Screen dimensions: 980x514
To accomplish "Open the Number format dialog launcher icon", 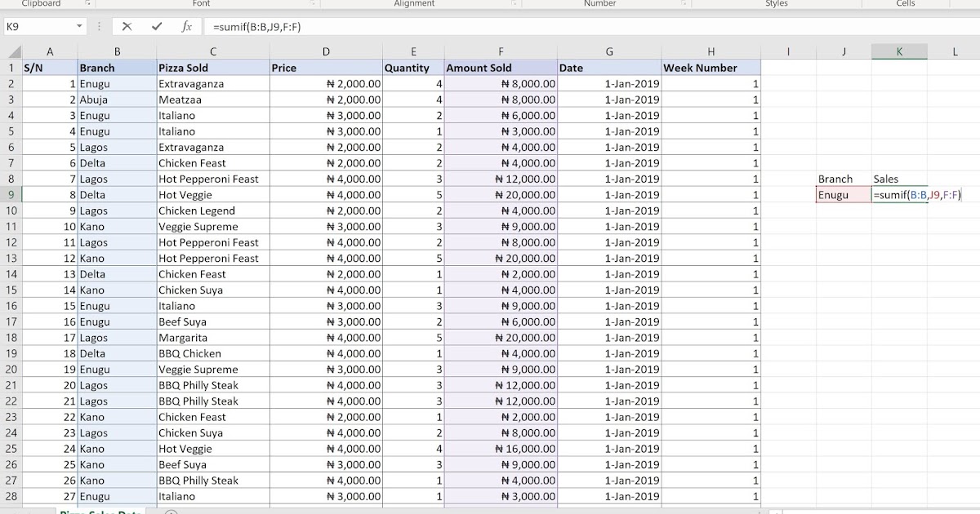I will pos(684,2).
